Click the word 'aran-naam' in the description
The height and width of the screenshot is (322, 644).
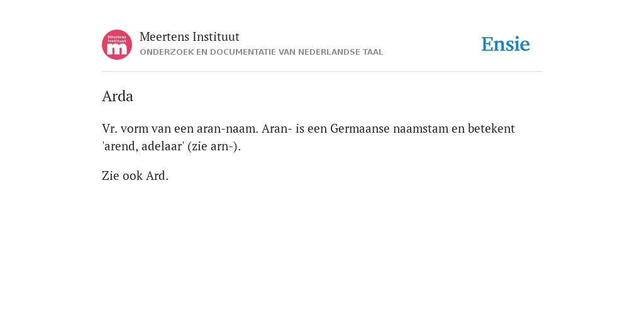(226, 128)
